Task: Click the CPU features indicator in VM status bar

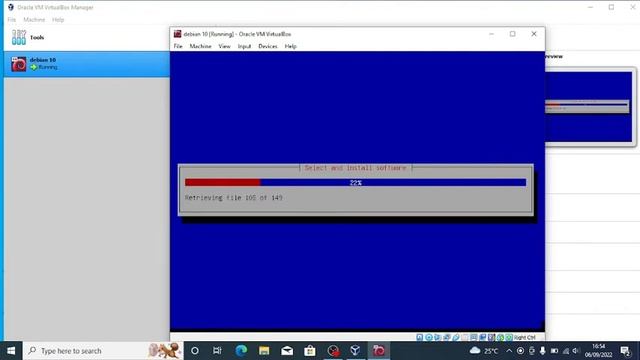Action: (x=491, y=338)
